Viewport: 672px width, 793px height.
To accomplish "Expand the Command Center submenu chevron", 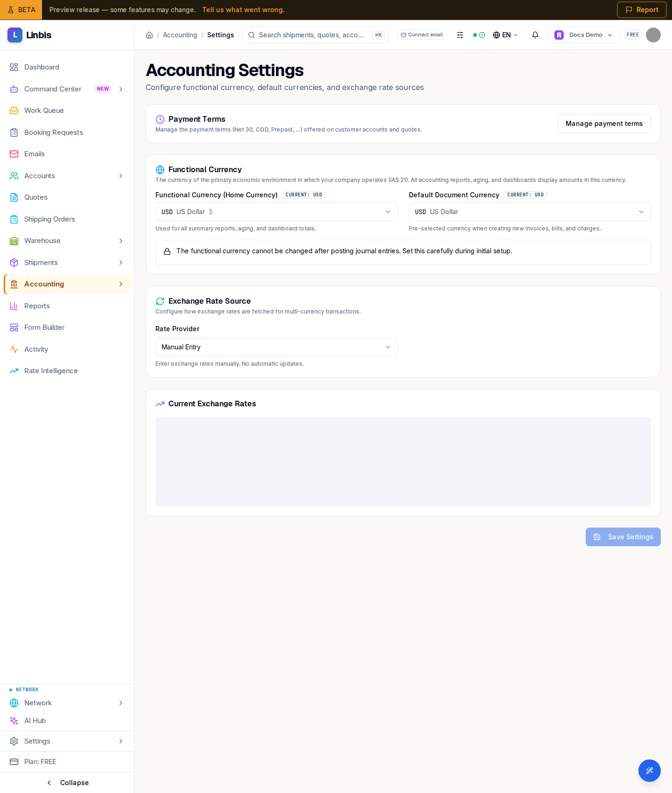I will (x=121, y=89).
